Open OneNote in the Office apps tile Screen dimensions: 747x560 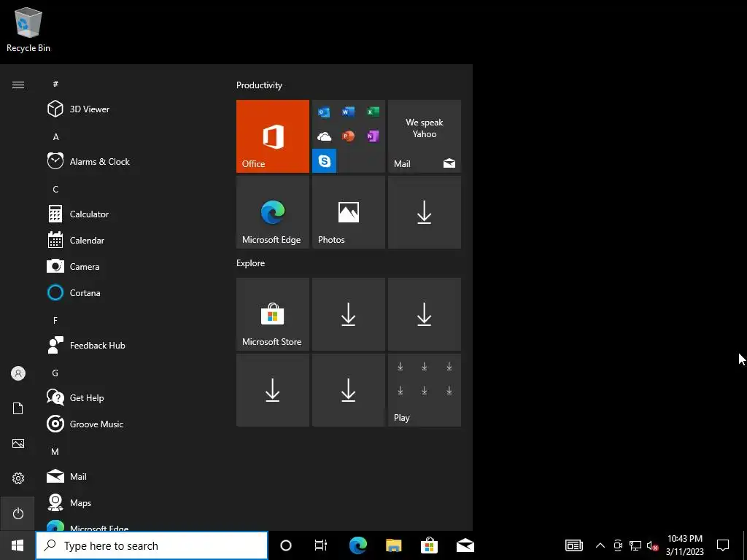(x=373, y=136)
